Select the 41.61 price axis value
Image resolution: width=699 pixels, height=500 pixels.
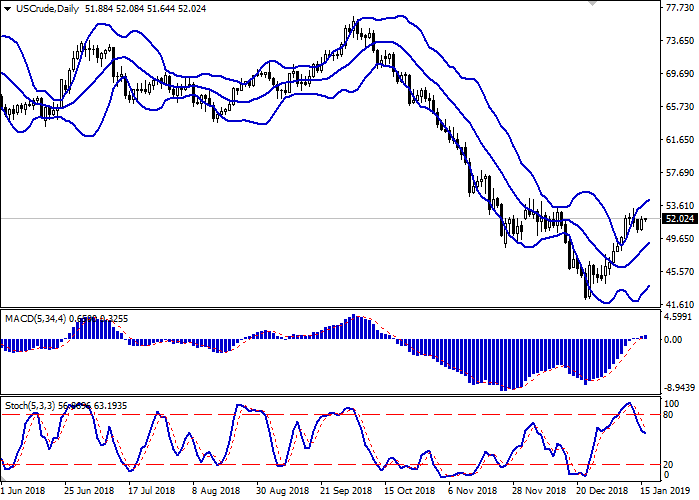[678, 302]
